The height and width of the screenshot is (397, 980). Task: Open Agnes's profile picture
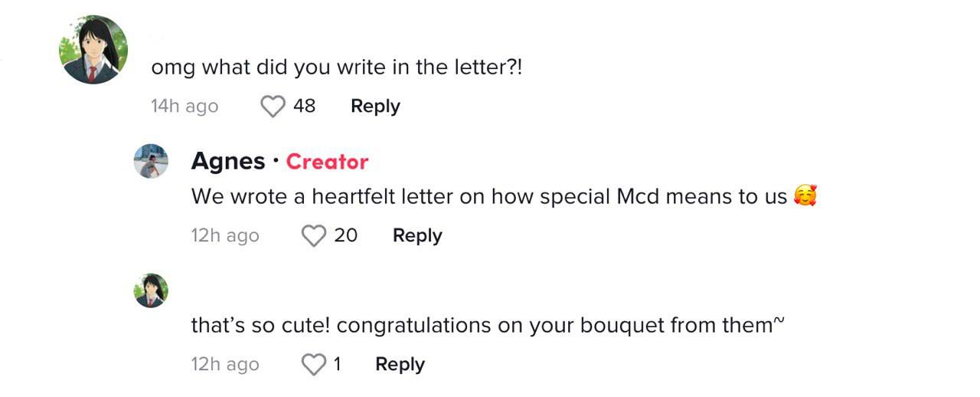point(151,162)
